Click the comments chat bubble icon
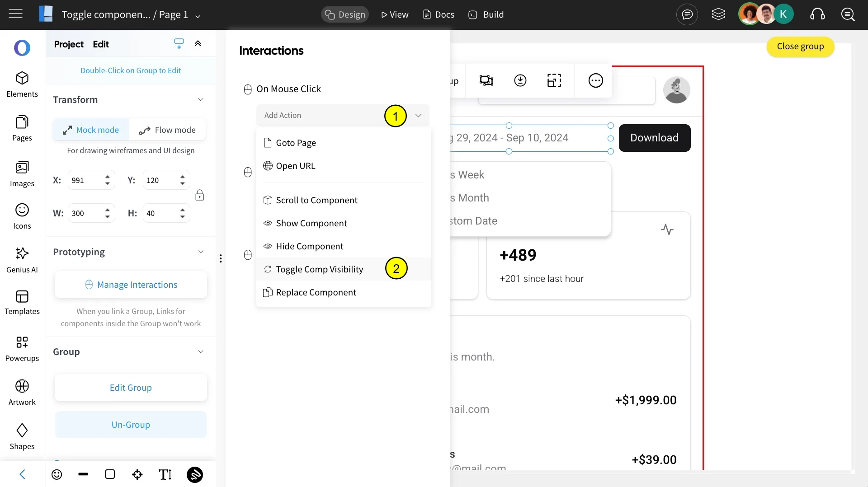Viewport: 868px width, 487px height. [687, 14]
